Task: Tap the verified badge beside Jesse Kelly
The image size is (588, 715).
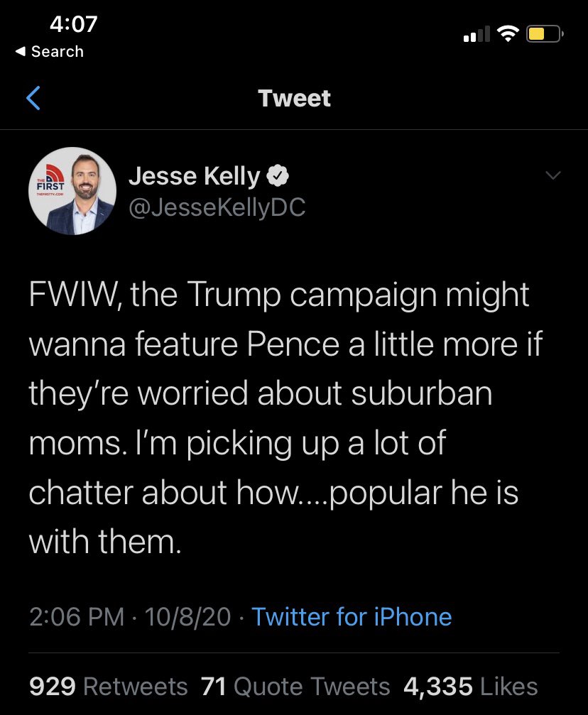Action: point(278,176)
